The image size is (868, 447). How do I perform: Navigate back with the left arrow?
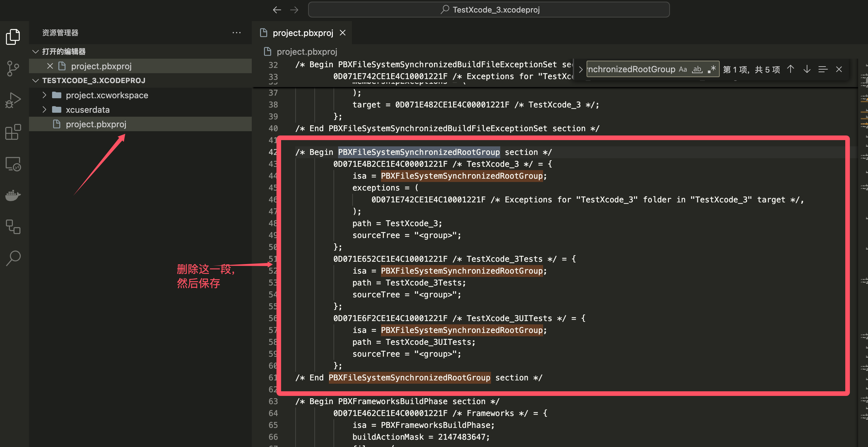(276, 10)
